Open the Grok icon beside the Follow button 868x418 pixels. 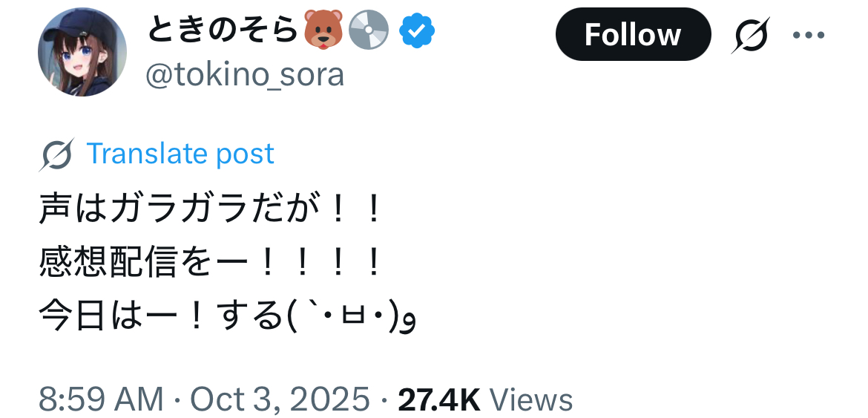click(752, 35)
